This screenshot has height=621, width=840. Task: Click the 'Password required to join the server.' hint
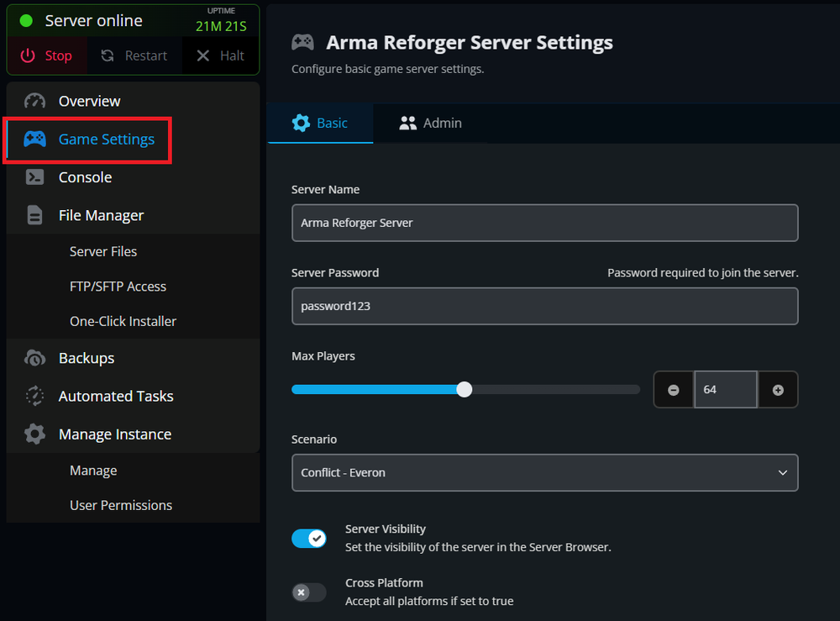point(703,273)
